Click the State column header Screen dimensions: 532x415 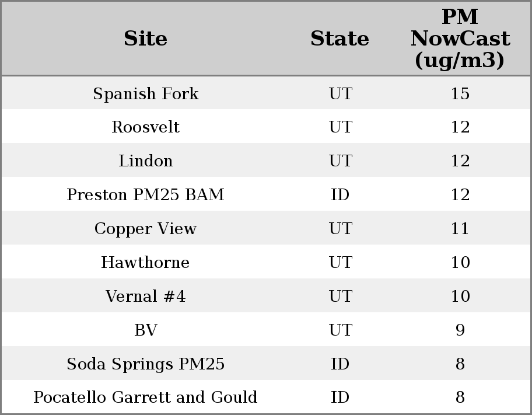(x=339, y=39)
